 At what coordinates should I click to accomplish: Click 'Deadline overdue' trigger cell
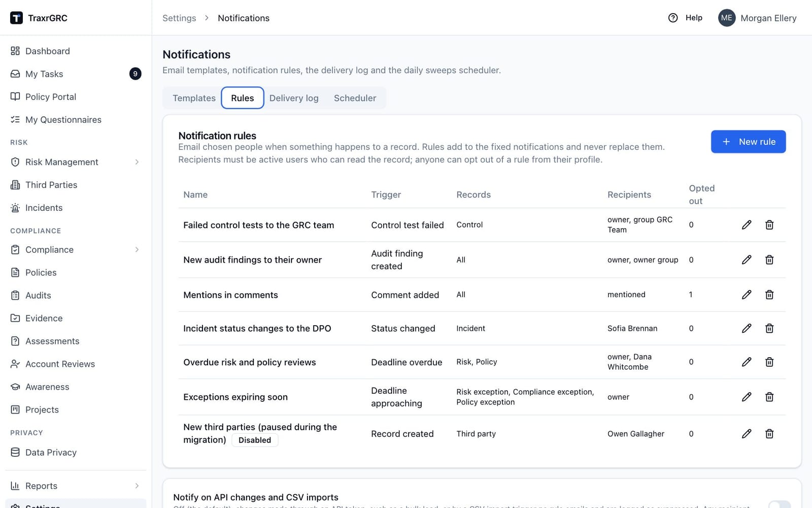[x=407, y=362]
